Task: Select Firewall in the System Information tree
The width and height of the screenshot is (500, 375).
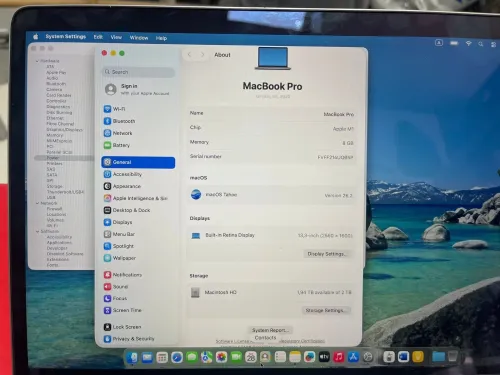Action: click(54, 209)
